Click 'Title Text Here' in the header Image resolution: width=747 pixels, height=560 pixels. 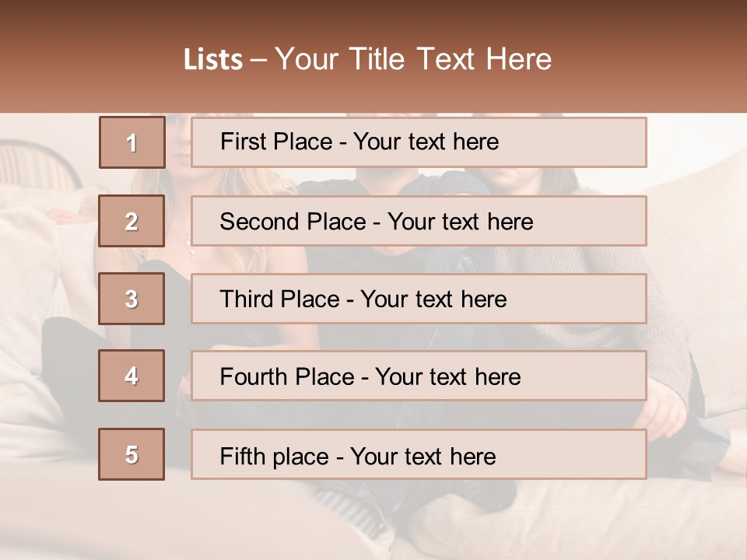[x=451, y=59]
